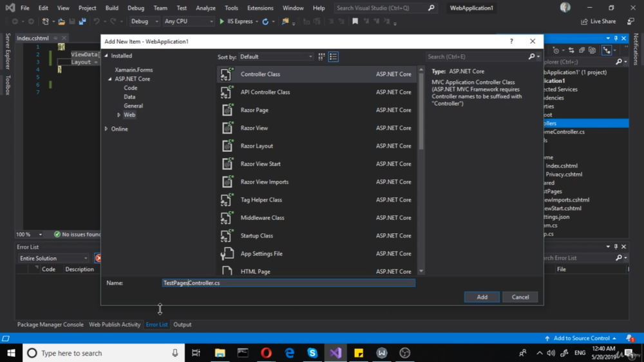The width and height of the screenshot is (644, 362).
Task: Collapse the Installed tree node
Action: (x=106, y=55)
